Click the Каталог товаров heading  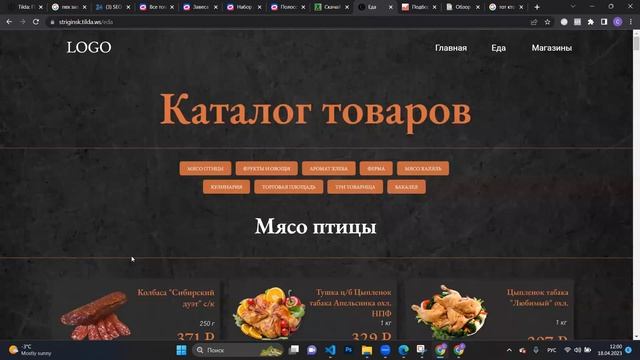pos(316,110)
